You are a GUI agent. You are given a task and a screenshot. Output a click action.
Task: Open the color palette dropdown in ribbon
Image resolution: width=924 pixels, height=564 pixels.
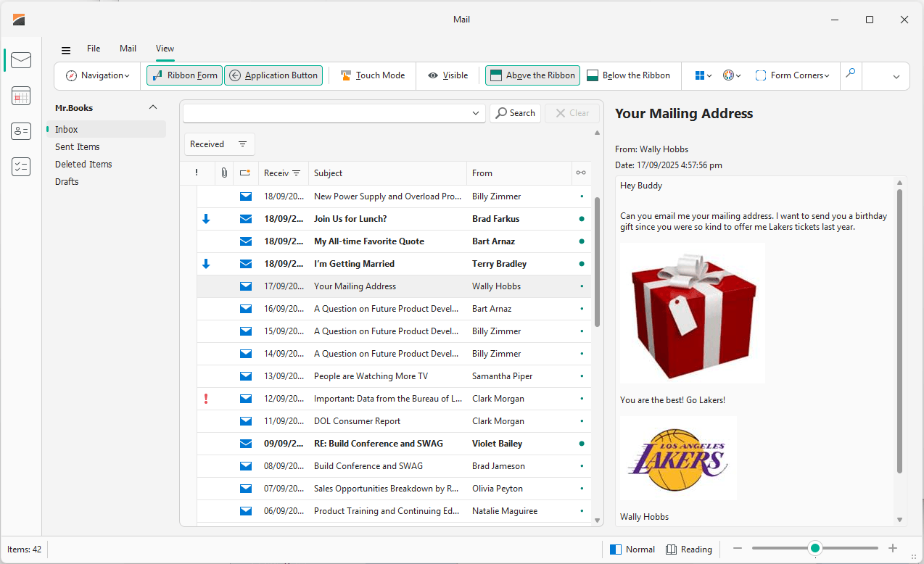tap(732, 75)
